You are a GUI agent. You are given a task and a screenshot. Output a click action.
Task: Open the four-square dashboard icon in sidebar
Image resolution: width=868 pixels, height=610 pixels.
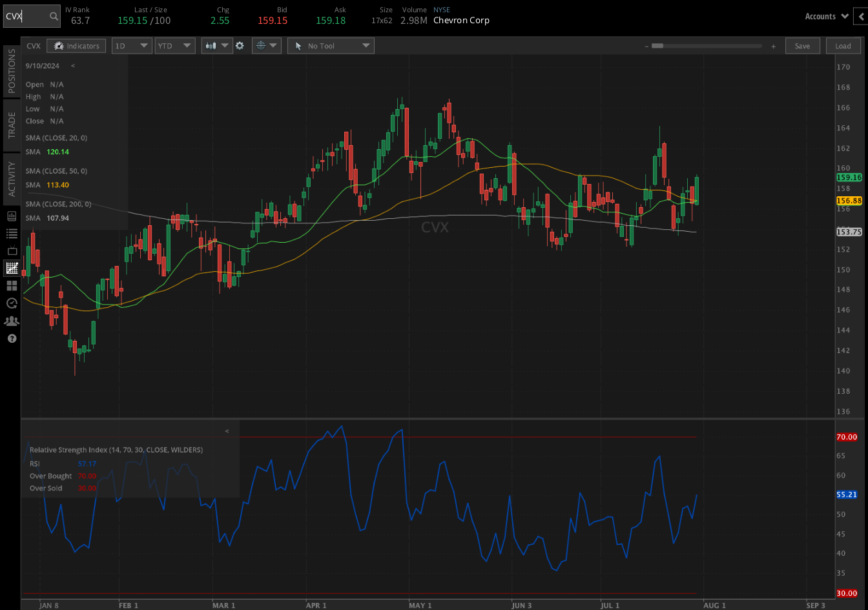12,285
